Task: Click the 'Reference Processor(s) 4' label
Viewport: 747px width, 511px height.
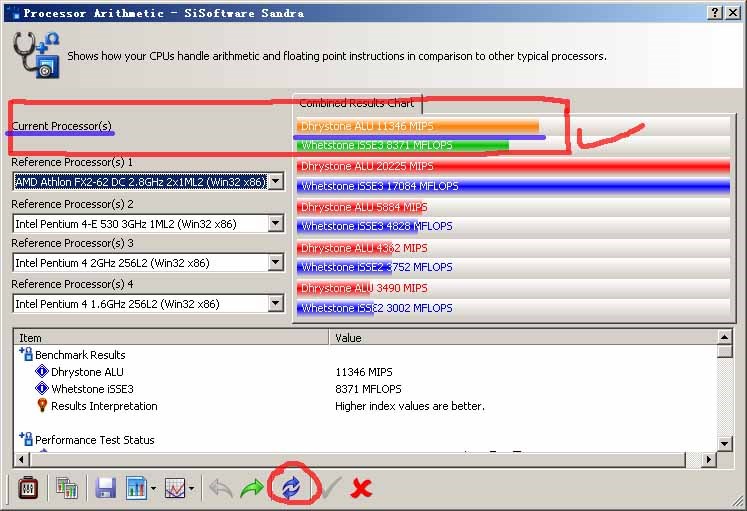Action: pos(72,284)
